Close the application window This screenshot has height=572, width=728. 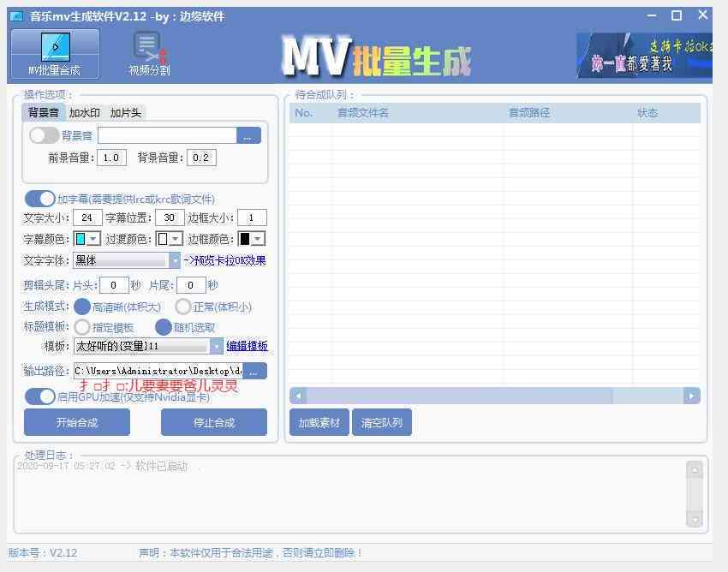703,15
